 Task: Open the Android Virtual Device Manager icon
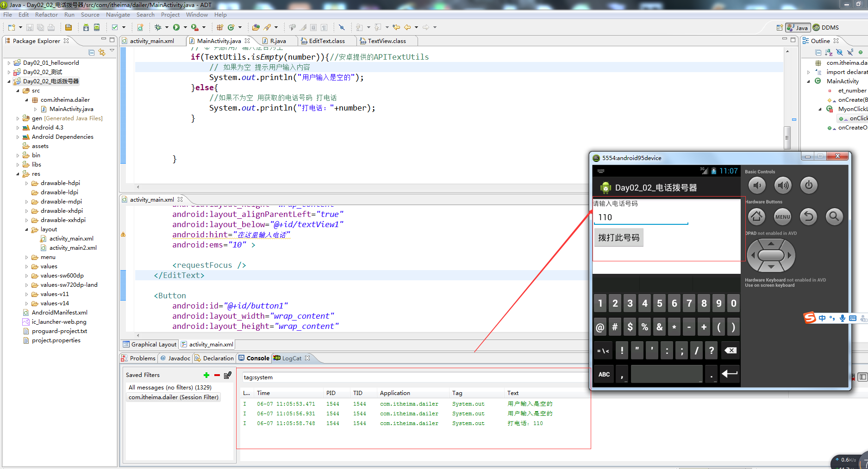97,27
